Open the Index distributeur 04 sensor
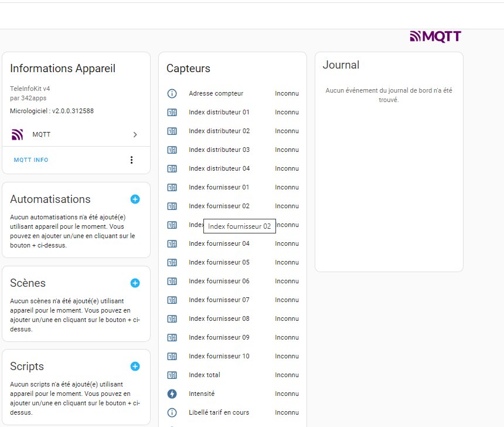This screenshot has height=427, width=504. coord(219,168)
